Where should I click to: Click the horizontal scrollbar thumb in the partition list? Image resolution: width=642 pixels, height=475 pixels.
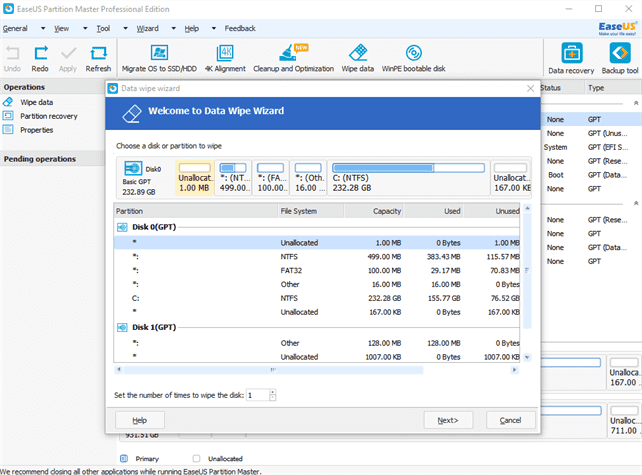[273, 370]
